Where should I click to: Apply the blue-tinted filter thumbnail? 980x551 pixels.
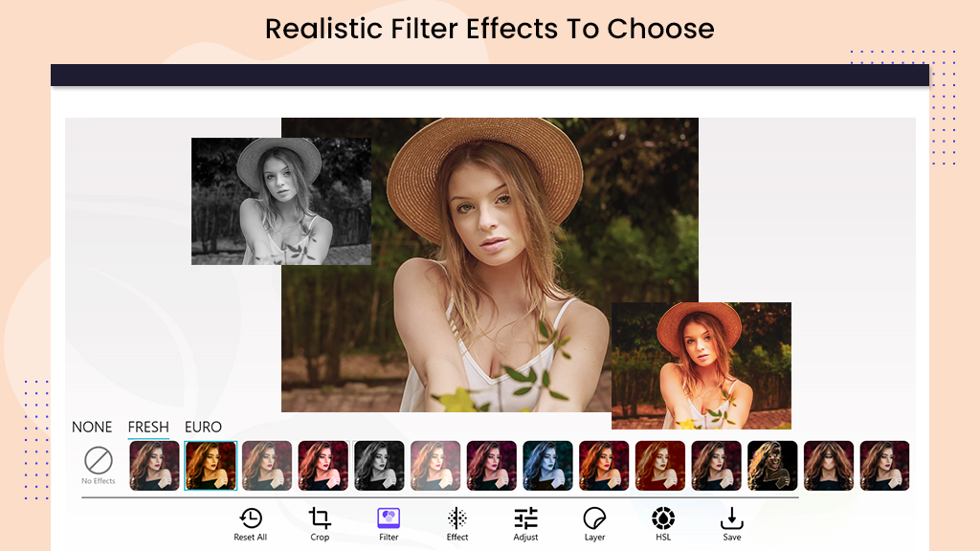[x=547, y=466]
